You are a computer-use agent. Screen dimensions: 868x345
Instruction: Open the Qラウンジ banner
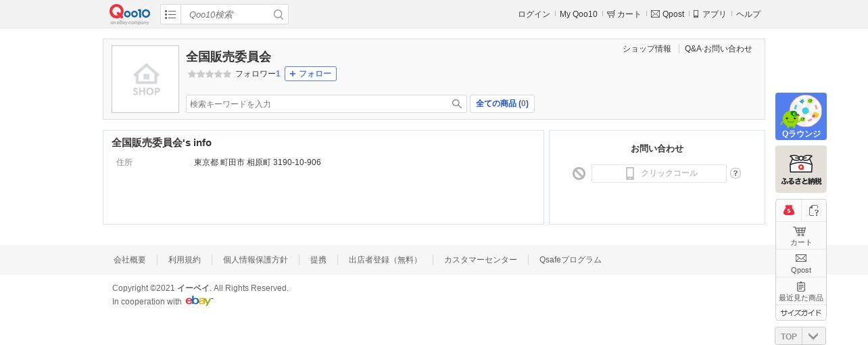(x=801, y=116)
